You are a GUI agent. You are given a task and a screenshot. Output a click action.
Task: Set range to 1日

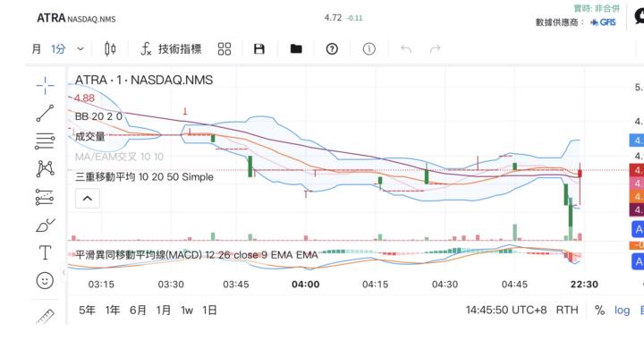pyautogui.click(x=209, y=311)
